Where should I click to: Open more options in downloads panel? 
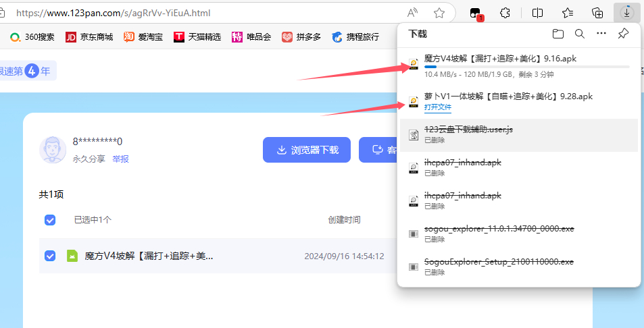[601, 34]
